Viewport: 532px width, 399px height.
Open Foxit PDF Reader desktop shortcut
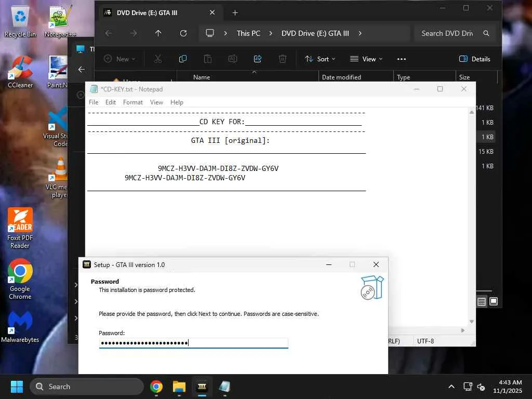(20, 228)
